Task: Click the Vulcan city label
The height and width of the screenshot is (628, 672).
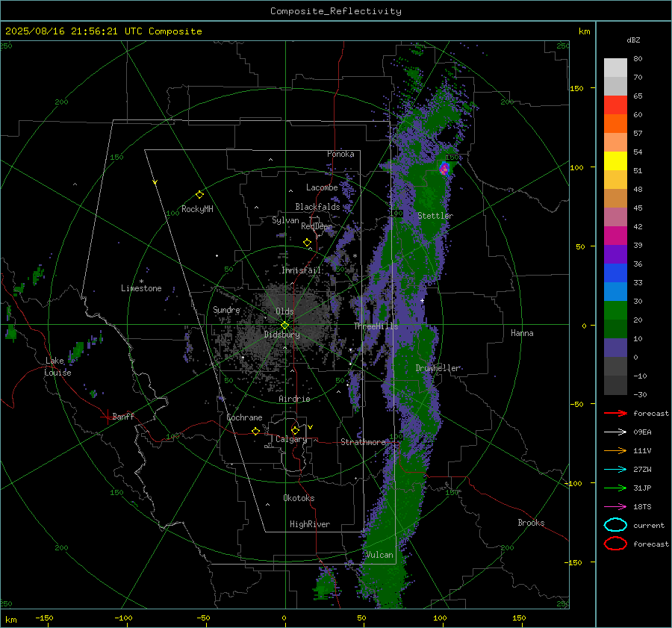Action: point(379,555)
